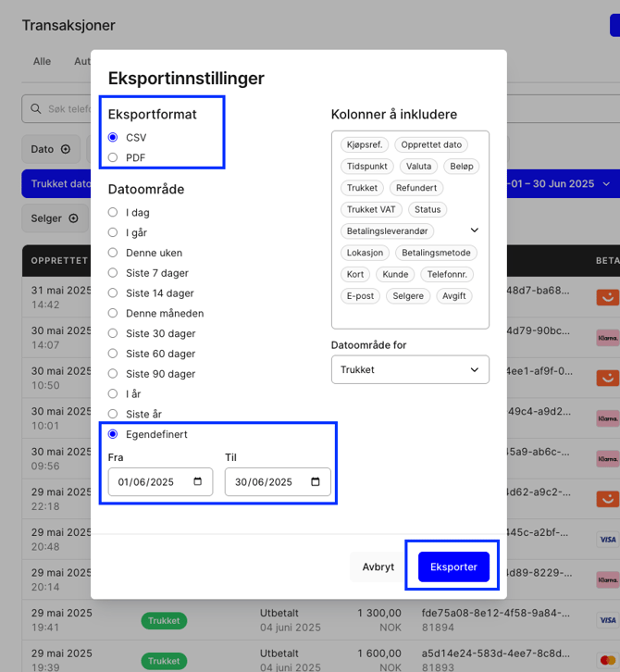620x672 pixels.
Task: Click the Visa icon in 19:41 row
Action: click(608, 620)
